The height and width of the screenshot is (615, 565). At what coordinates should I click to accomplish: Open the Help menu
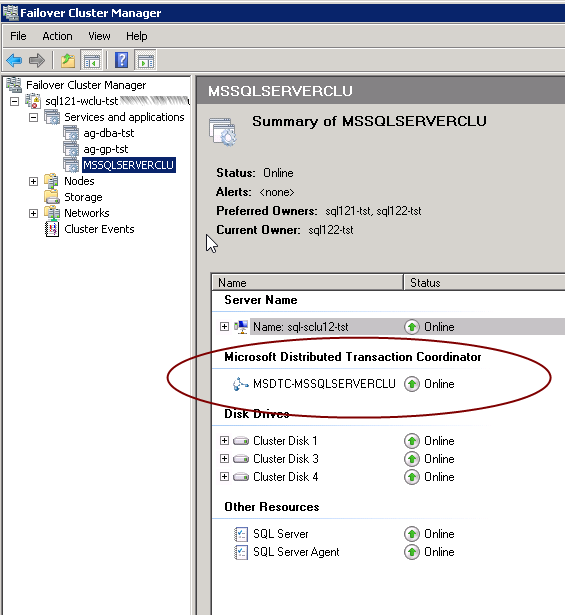pyautogui.click(x=136, y=36)
